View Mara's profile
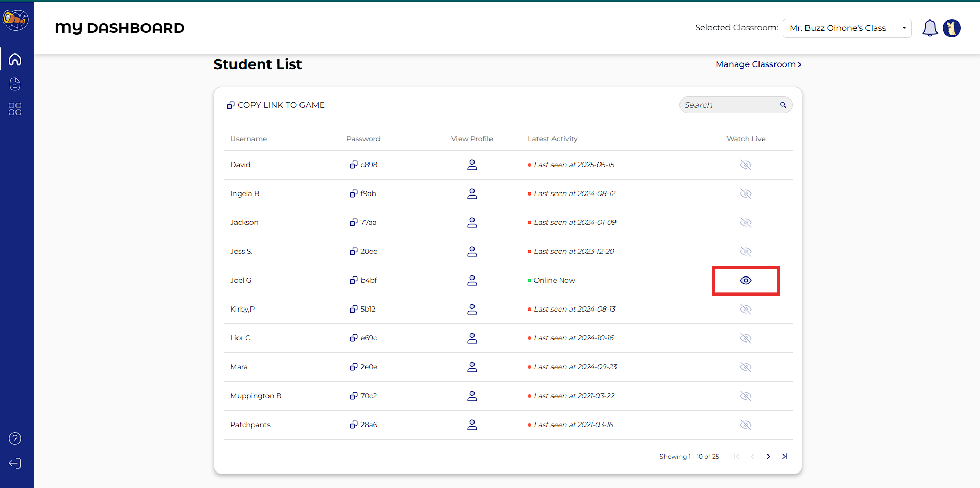 click(x=472, y=367)
